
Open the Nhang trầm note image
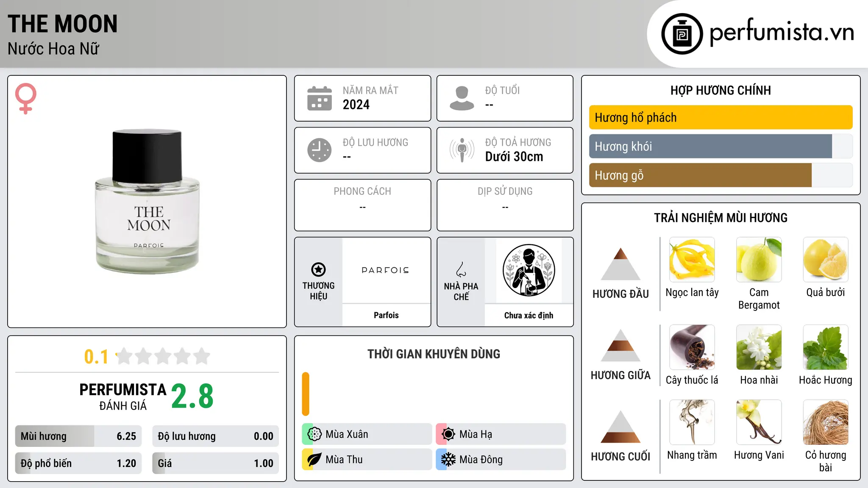692,422
